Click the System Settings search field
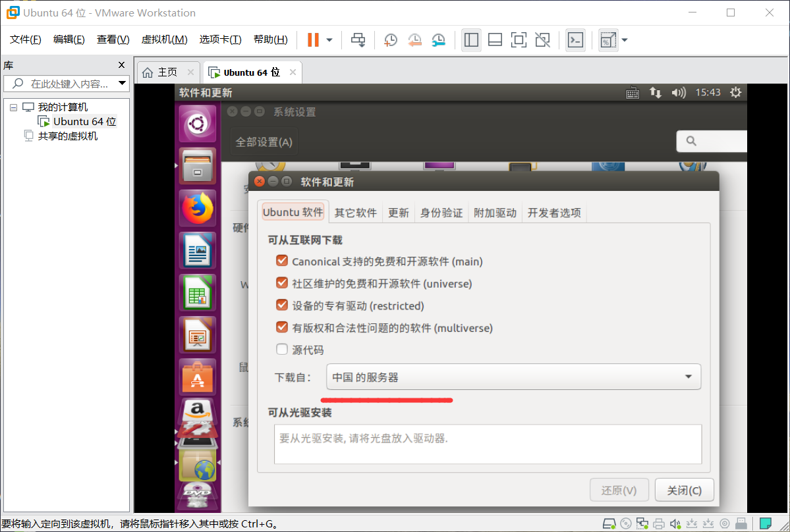The width and height of the screenshot is (790, 532). [x=712, y=142]
